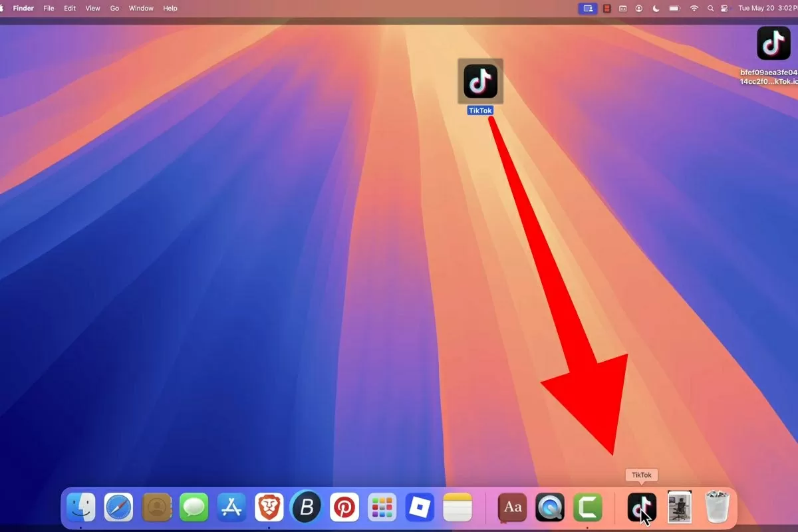
Task: Open the Pinterest app in Dock
Action: tap(344, 507)
